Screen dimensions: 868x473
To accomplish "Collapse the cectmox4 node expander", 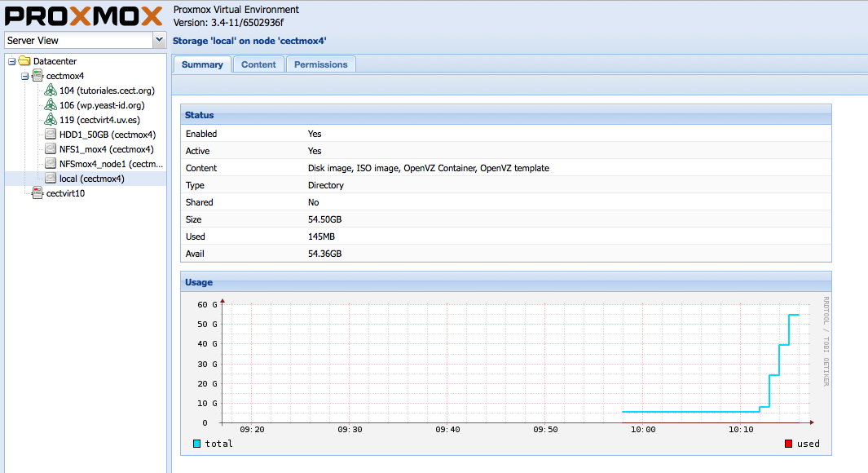I will 25,76.
